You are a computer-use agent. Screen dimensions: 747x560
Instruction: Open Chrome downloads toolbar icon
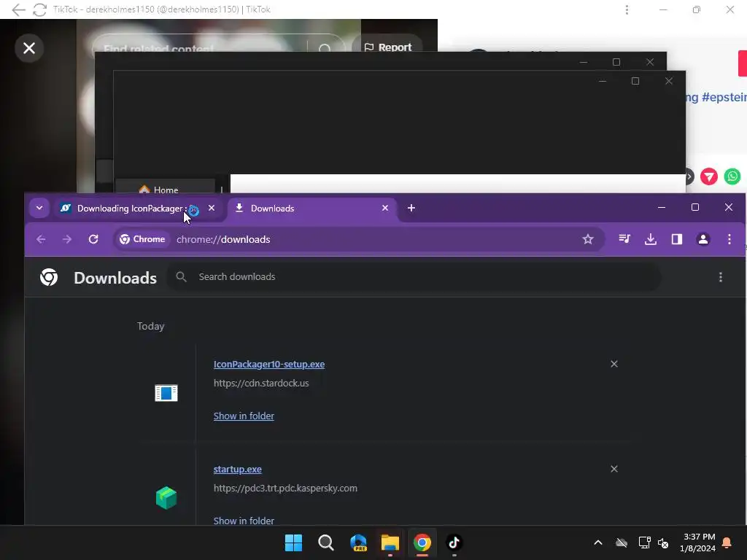click(x=651, y=239)
